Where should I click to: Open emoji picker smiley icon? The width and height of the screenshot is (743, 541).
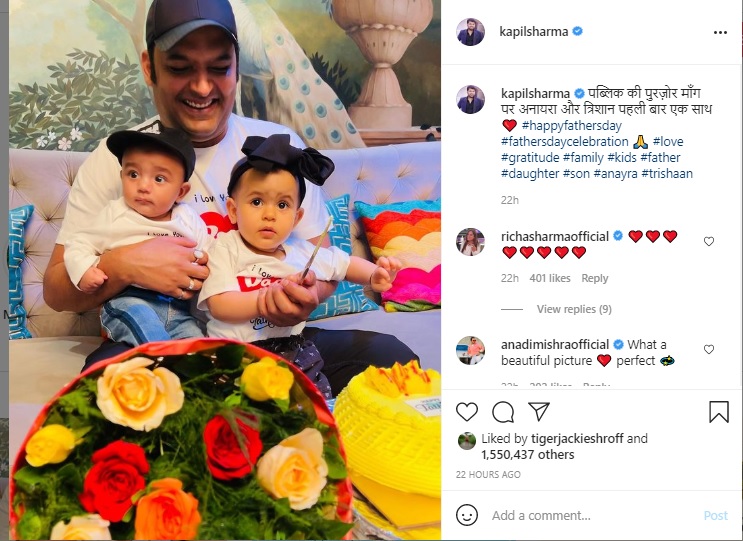(467, 515)
